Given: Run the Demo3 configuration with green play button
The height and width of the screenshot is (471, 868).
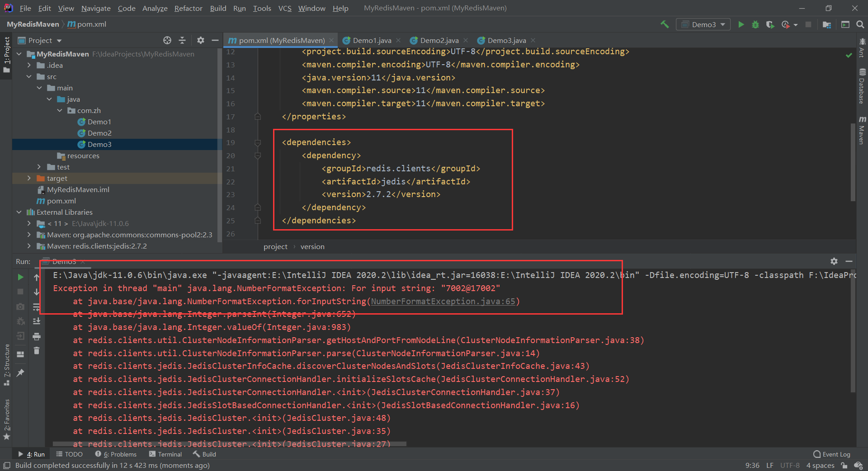Looking at the screenshot, I should 741,24.
